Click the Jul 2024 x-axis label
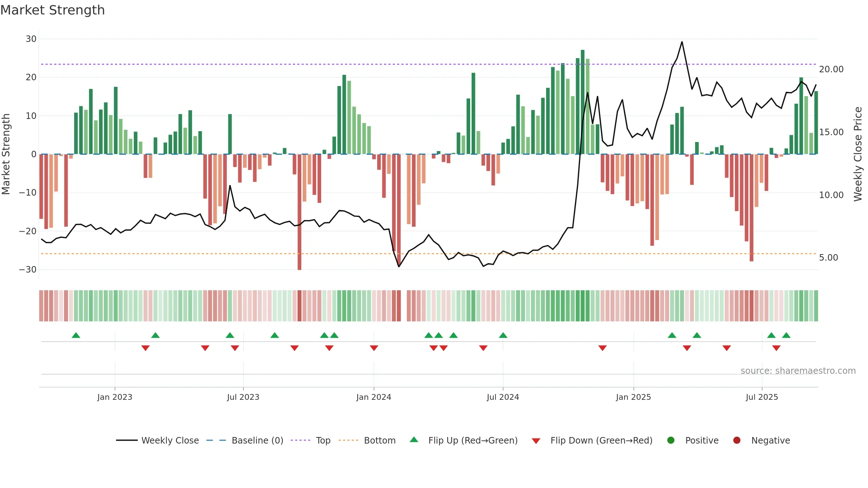Image resolution: width=868 pixels, height=488 pixels. tap(503, 397)
